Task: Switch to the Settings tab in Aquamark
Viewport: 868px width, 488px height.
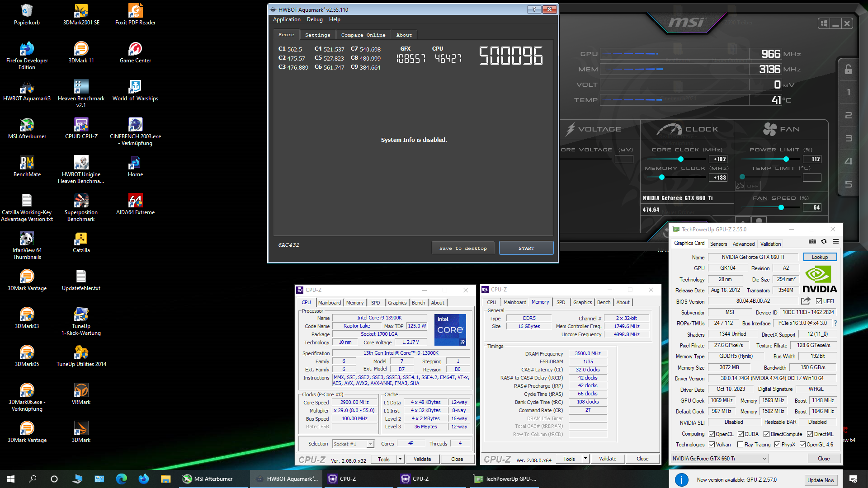Action: (x=317, y=35)
